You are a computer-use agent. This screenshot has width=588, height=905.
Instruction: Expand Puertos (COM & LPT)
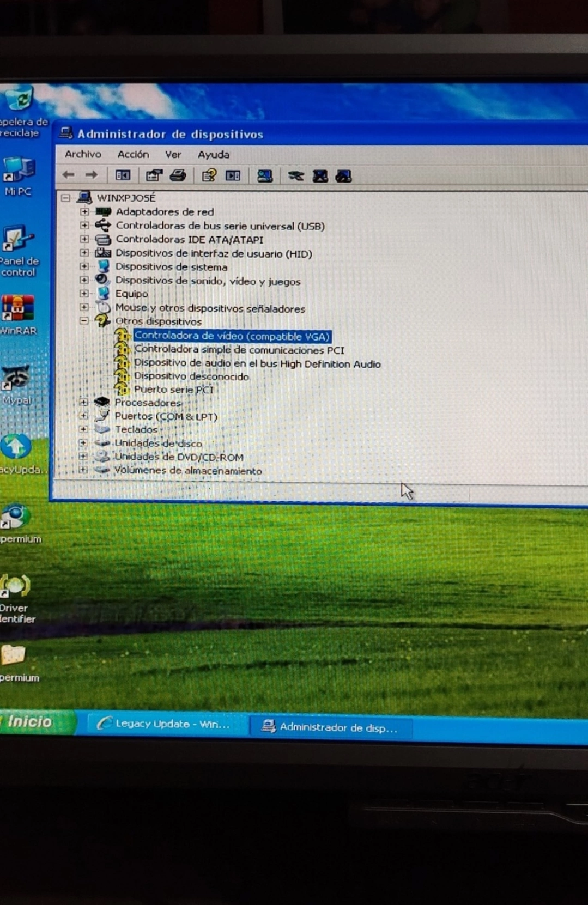click(x=83, y=416)
